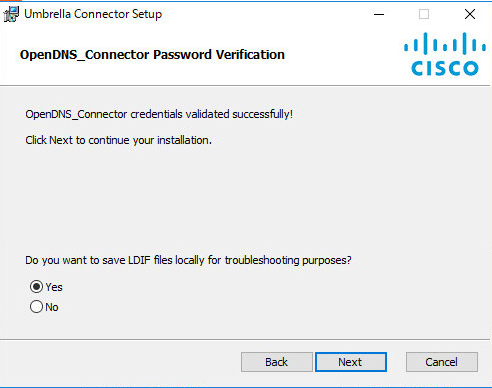The image size is (492, 388).
Task: Select the Yes radio button circle
Action: (36, 287)
